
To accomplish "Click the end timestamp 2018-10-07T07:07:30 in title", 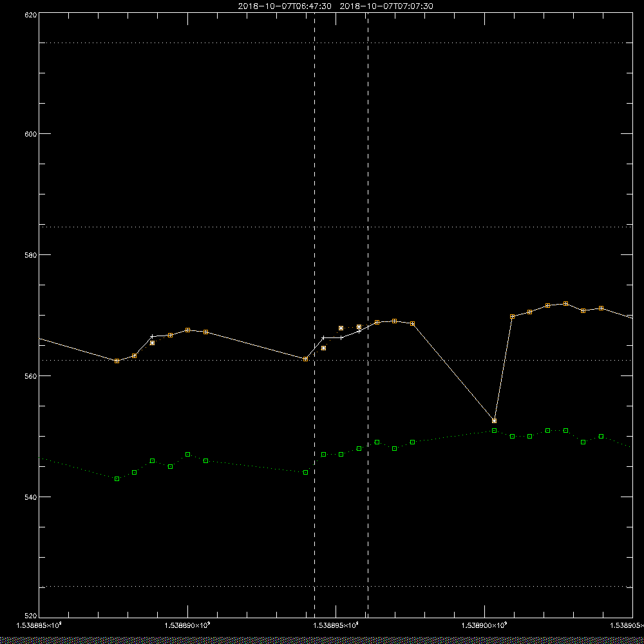I will point(386,6).
